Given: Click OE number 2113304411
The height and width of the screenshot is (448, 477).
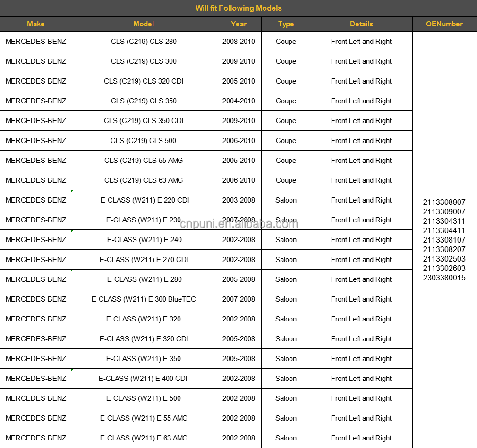Looking at the screenshot, I should [444, 230].
